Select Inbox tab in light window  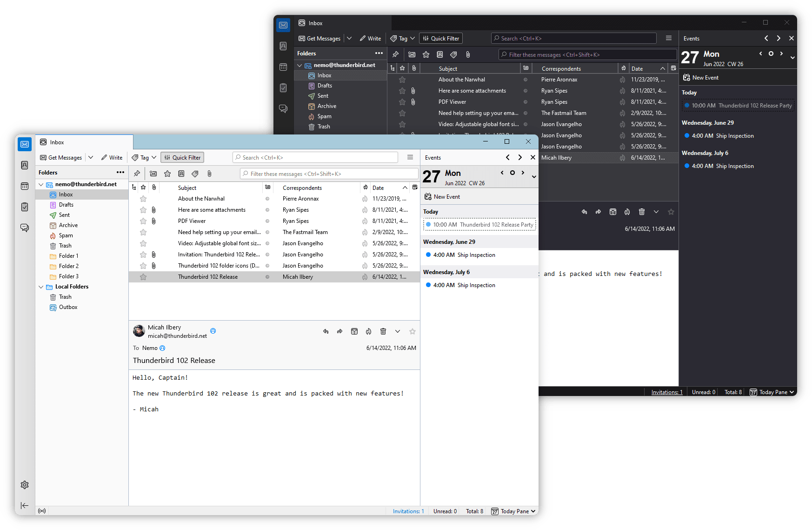click(x=84, y=142)
